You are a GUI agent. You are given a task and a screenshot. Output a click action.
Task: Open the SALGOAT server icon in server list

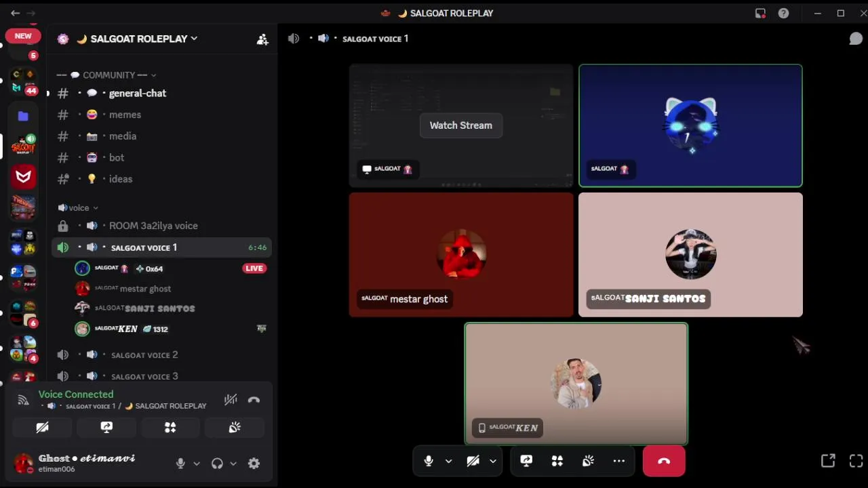click(x=23, y=146)
